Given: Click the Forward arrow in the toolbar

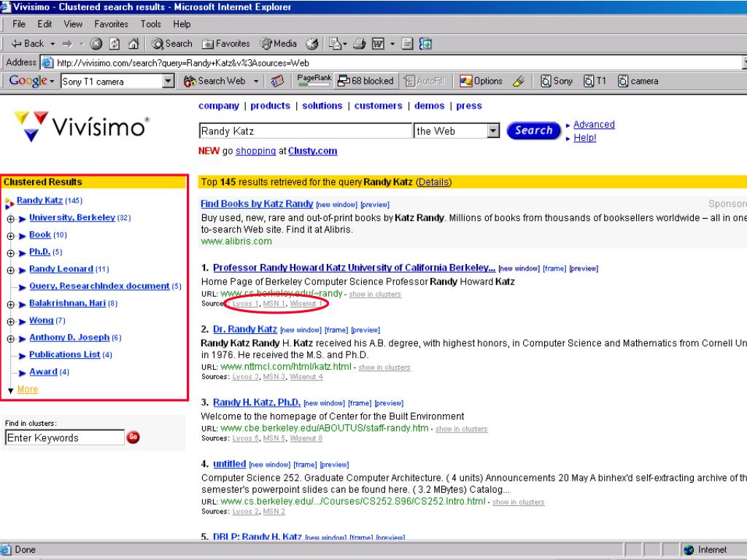Looking at the screenshot, I should click(x=67, y=44).
